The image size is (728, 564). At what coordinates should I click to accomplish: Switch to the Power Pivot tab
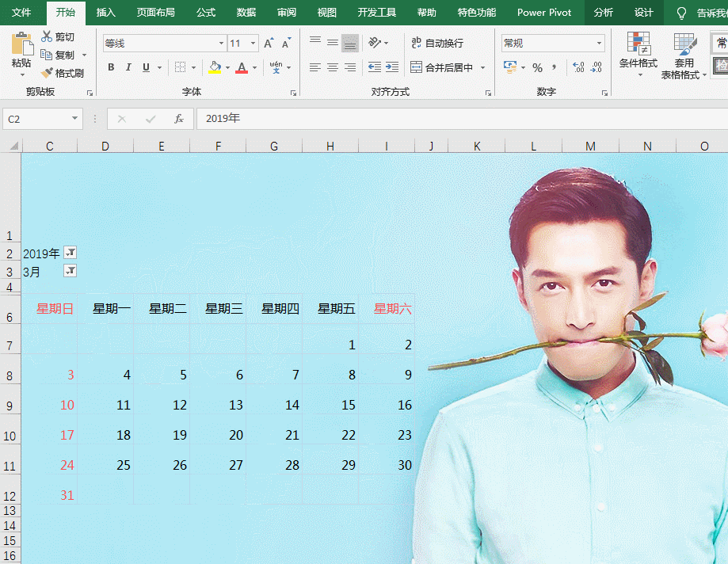pos(544,13)
